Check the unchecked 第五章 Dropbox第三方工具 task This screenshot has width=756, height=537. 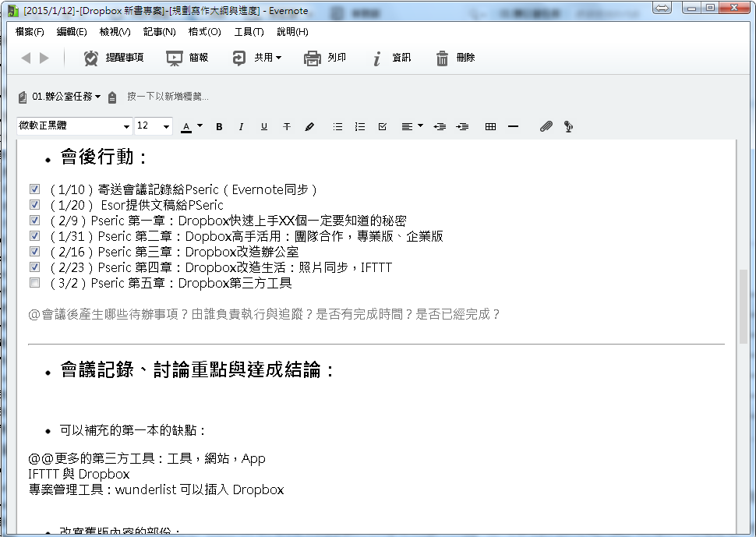click(x=34, y=283)
